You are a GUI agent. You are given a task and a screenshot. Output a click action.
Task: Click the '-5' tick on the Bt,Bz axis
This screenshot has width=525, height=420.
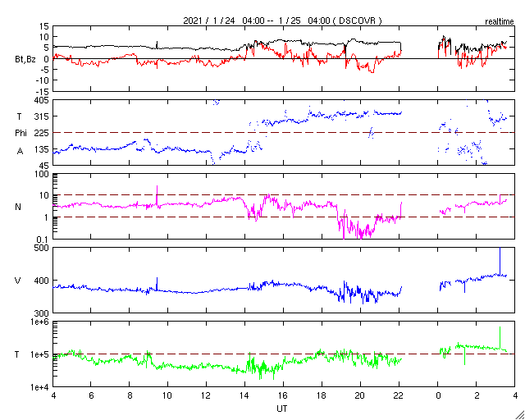[x=44, y=70]
